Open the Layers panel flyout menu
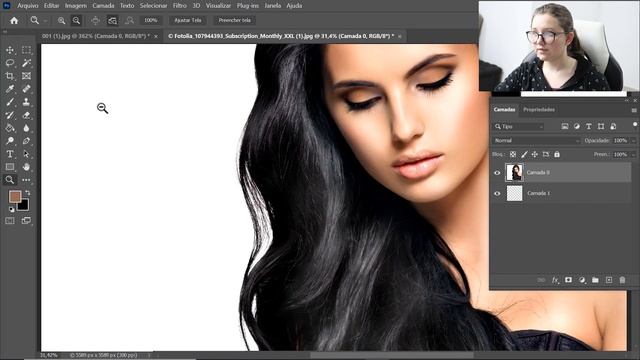The width and height of the screenshot is (640, 360). pyautogui.click(x=634, y=110)
